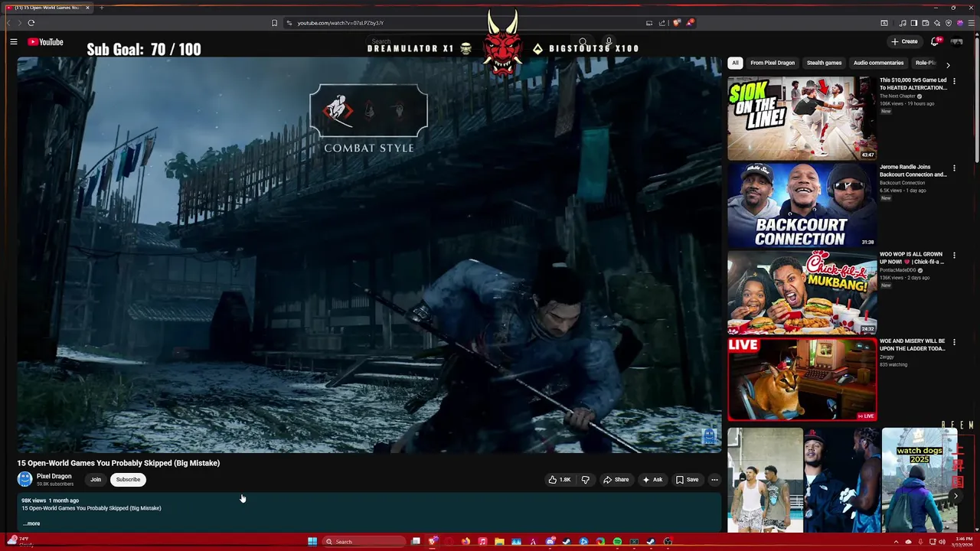This screenshot has width=980, height=551.
Task: Open Discord from the taskbar
Action: tap(550, 542)
